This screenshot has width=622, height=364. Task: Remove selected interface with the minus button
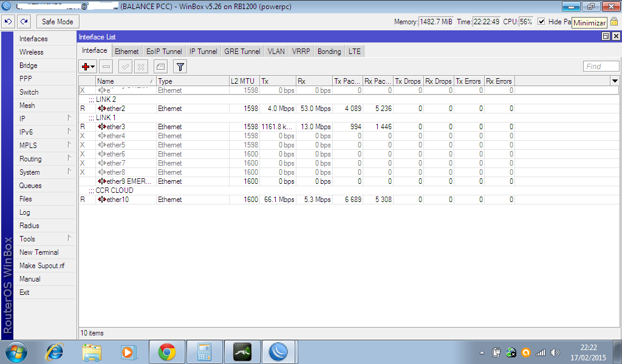click(x=106, y=67)
